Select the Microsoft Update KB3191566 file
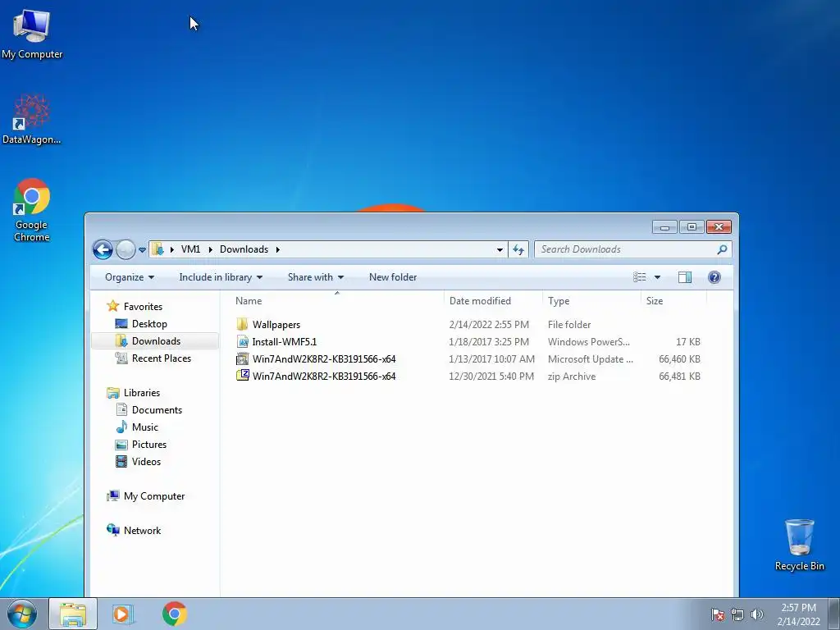Image resolution: width=840 pixels, height=630 pixels. click(x=323, y=359)
